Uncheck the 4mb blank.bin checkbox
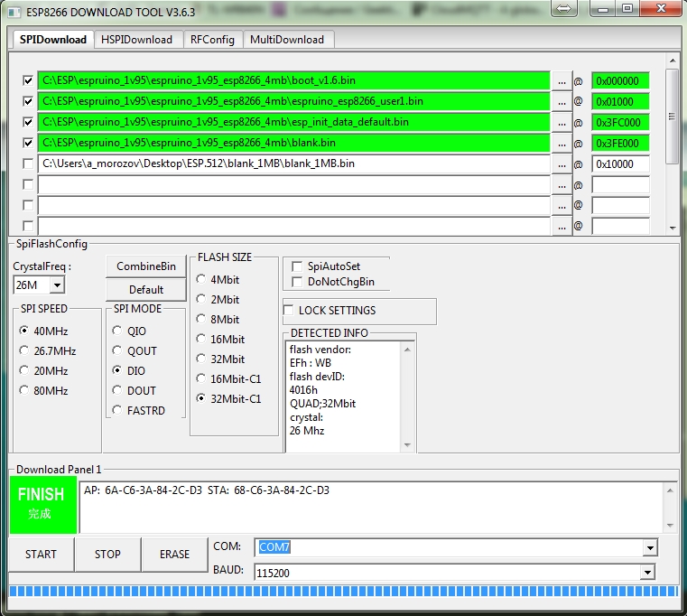Viewport: 687px width, 616px height. point(28,143)
